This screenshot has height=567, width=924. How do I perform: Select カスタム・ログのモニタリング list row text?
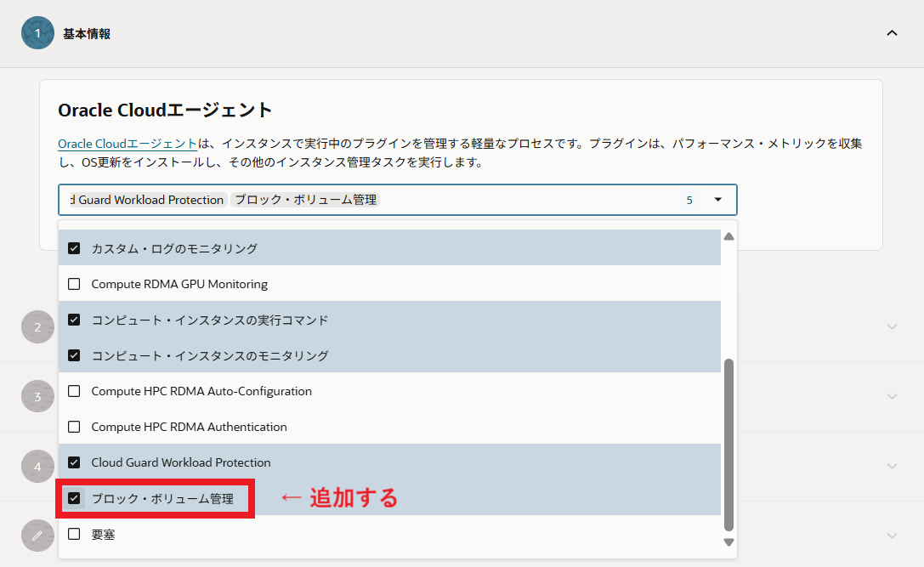click(174, 249)
